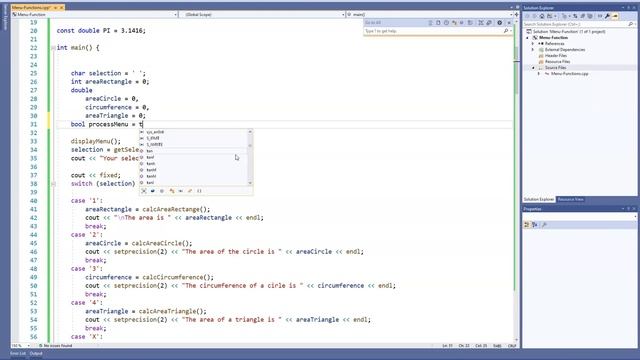Click the icon left of the Go to All gear
This screenshot has height=360, width=640.
tap(489, 23)
